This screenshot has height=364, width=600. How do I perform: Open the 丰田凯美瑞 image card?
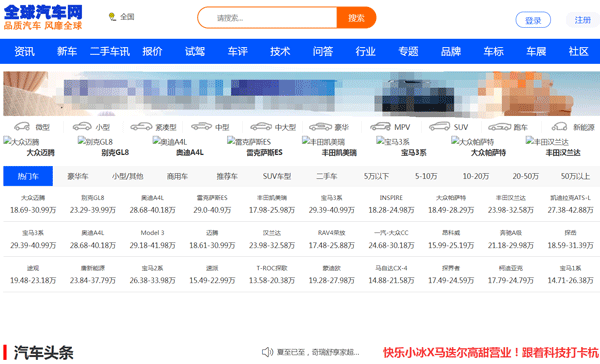339,147
